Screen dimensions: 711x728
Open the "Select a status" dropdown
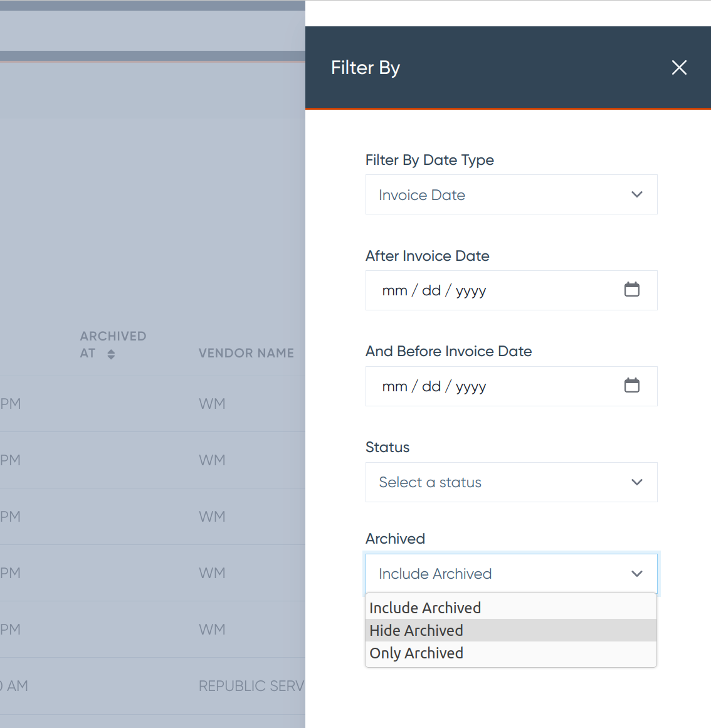tap(511, 482)
